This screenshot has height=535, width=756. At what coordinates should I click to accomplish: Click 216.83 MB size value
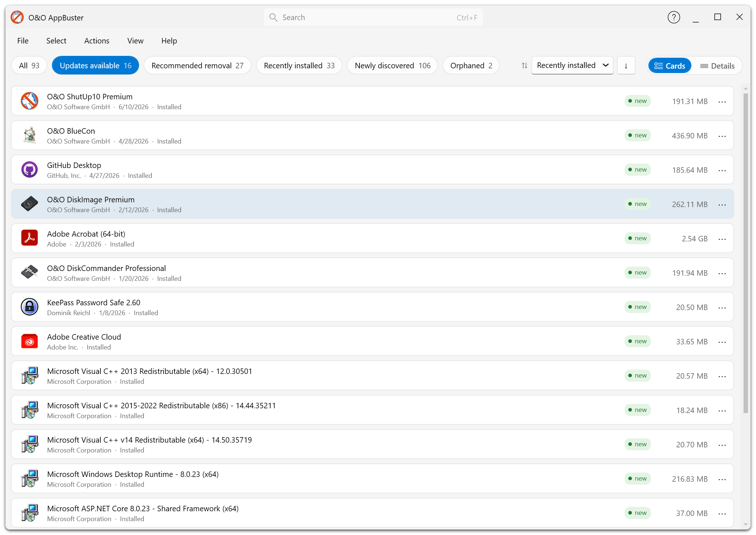(690, 479)
